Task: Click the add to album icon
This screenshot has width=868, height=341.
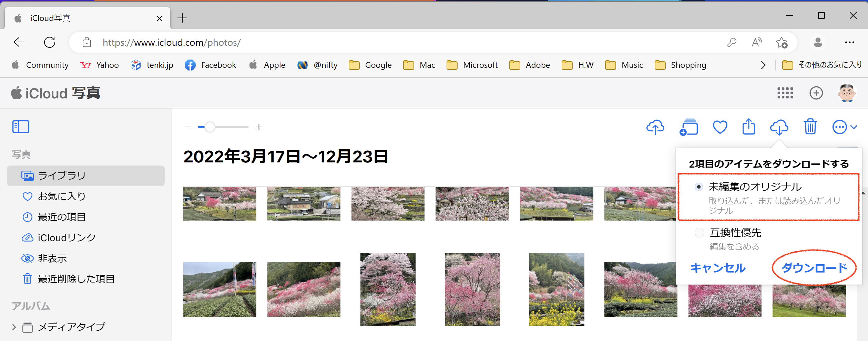Action: click(x=688, y=127)
